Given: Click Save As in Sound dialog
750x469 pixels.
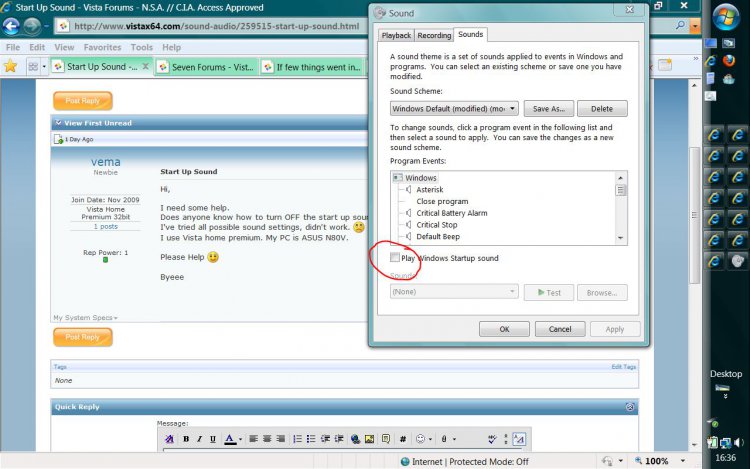Looking at the screenshot, I should [549, 109].
